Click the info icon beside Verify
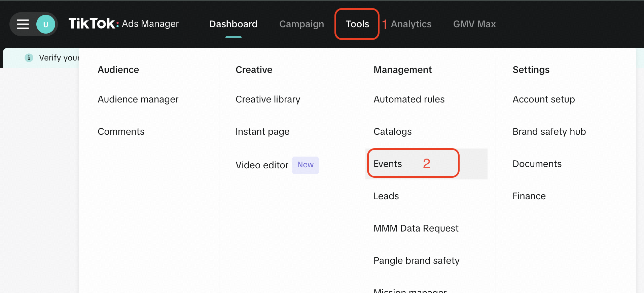Image resolution: width=644 pixels, height=293 pixels. [x=29, y=58]
